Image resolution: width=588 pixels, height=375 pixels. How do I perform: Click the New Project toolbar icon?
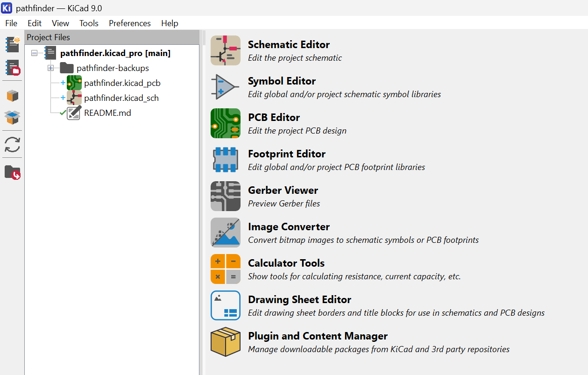point(13,44)
